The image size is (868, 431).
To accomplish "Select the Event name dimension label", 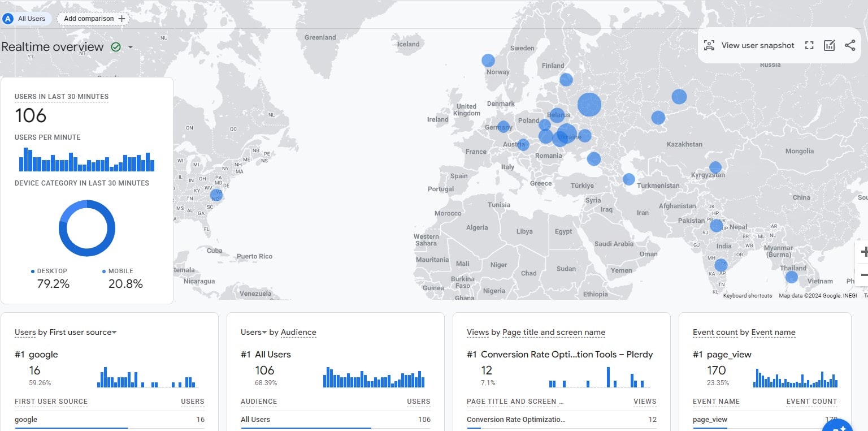I will pyautogui.click(x=773, y=333).
